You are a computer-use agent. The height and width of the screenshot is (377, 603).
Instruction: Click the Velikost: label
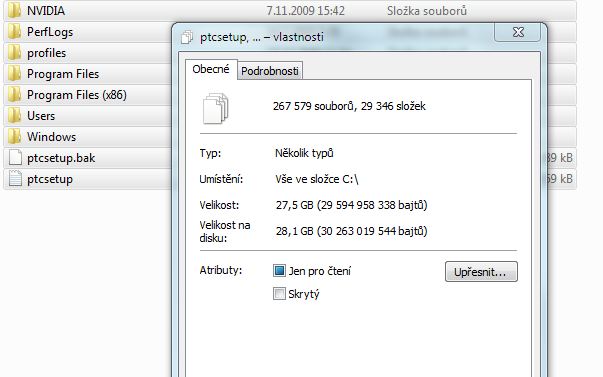219,205
